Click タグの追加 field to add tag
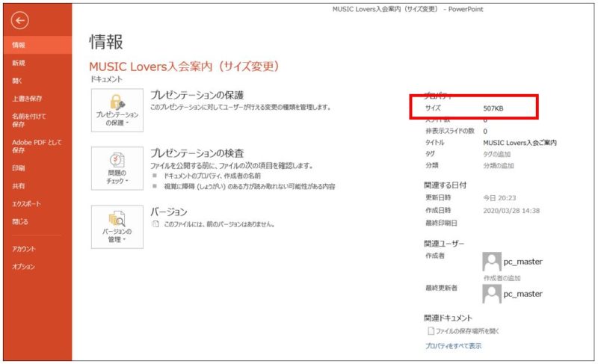The height and width of the screenshot is (364, 598). click(x=496, y=155)
